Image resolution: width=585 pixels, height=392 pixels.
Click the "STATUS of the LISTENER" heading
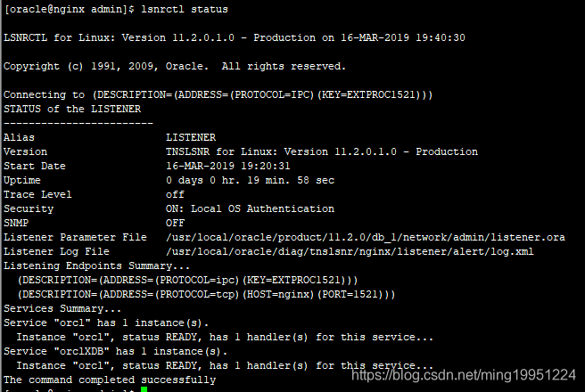point(72,109)
